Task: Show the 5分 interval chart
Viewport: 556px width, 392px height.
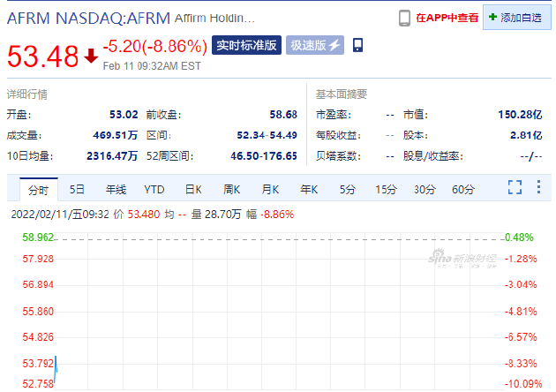Action: point(347,190)
